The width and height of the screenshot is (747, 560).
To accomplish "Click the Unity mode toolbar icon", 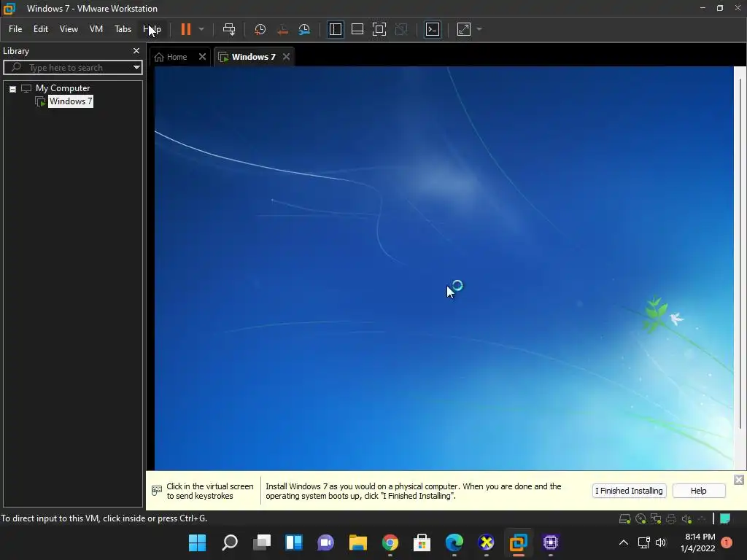I will pos(402,29).
